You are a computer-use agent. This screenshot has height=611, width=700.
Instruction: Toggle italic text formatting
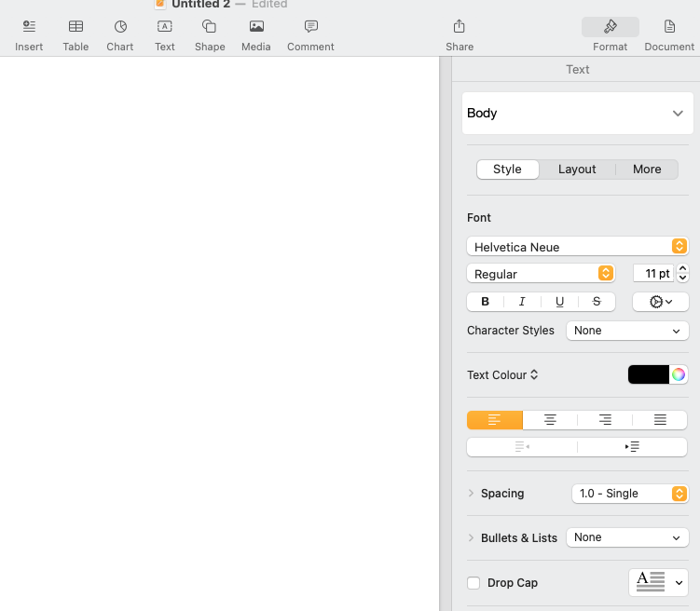click(x=522, y=302)
